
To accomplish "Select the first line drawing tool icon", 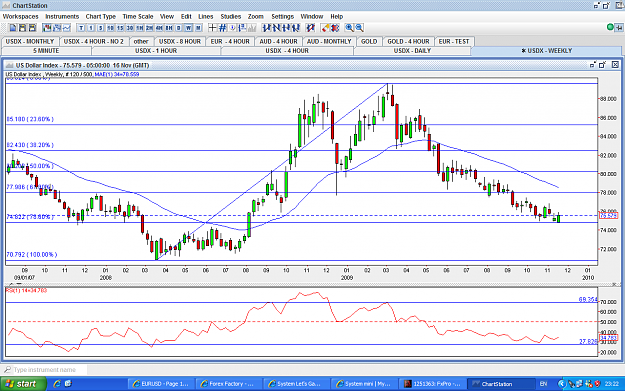I will point(266,28).
